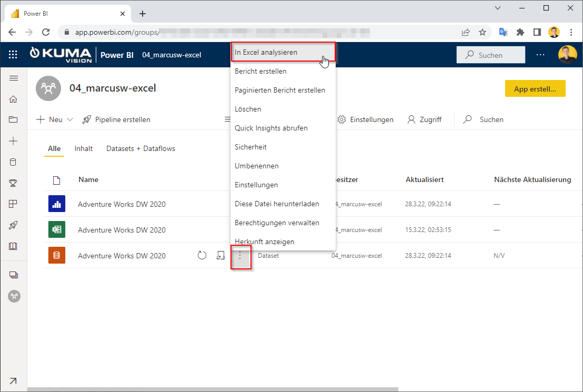Screen dimensions: 583x392
Task: Toggle the hamburger navigation menu
Action: click(x=14, y=78)
